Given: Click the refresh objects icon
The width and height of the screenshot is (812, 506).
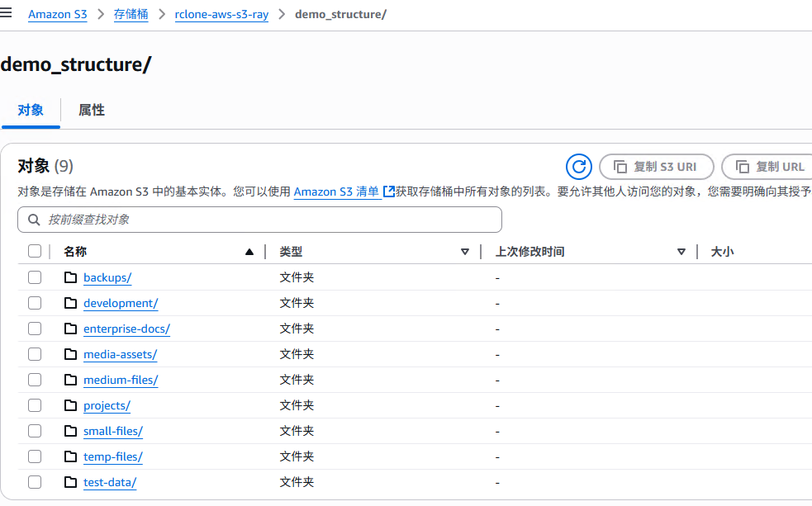Looking at the screenshot, I should (578, 167).
